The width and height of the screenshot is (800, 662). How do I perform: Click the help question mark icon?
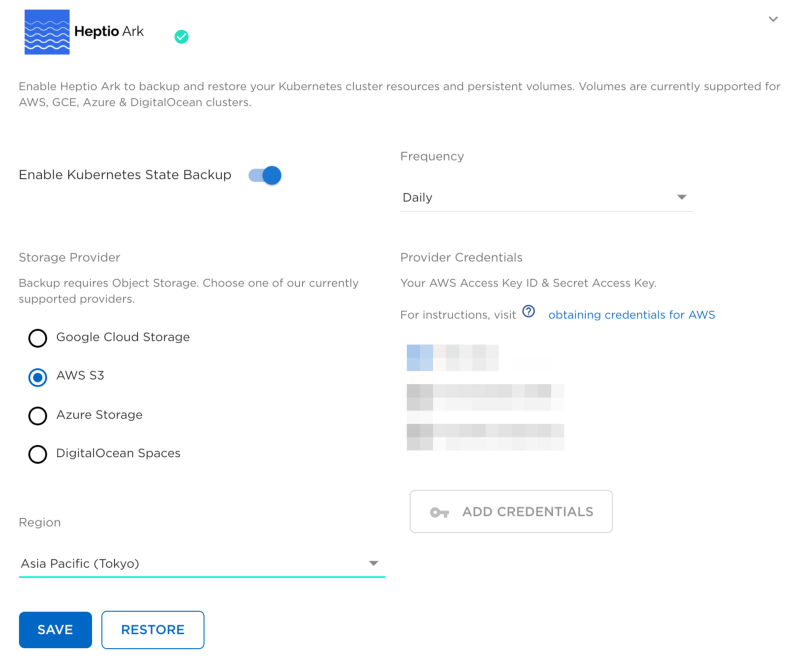(x=529, y=312)
